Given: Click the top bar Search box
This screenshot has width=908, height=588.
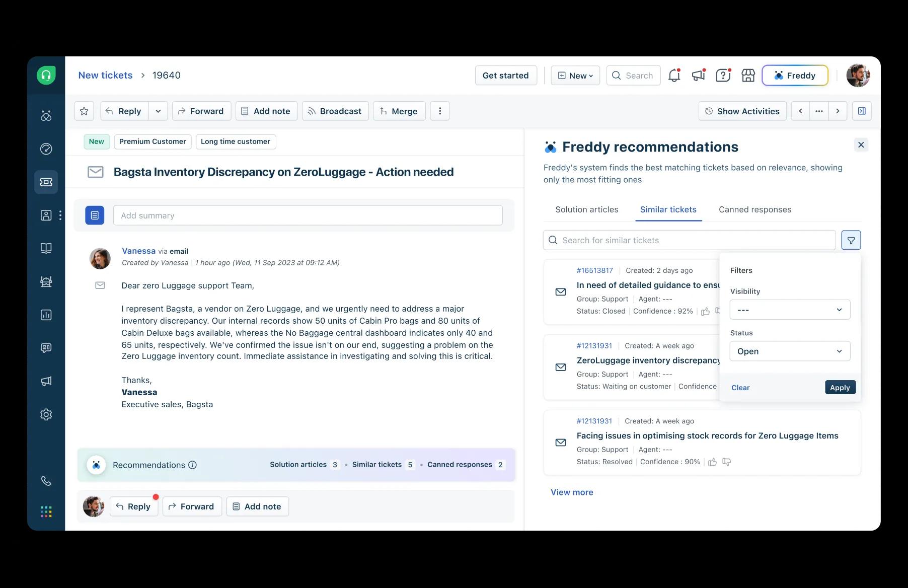Looking at the screenshot, I should [x=633, y=76].
